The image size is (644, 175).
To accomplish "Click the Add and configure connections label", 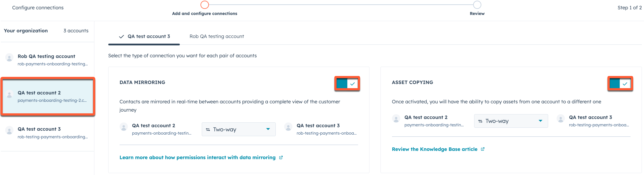I will (205, 13).
